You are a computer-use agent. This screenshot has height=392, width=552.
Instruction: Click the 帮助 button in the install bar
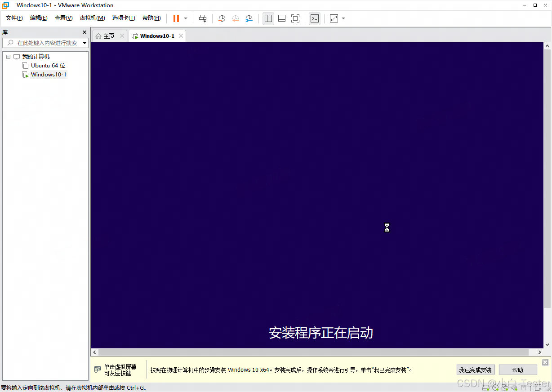click(518, 370)
